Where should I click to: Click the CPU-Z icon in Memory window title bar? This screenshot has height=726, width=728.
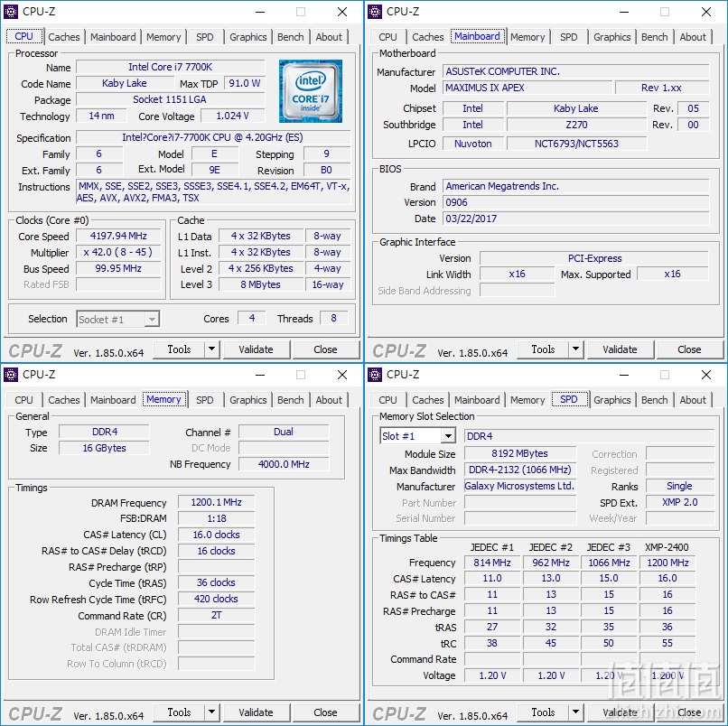[x=11, y=375]
